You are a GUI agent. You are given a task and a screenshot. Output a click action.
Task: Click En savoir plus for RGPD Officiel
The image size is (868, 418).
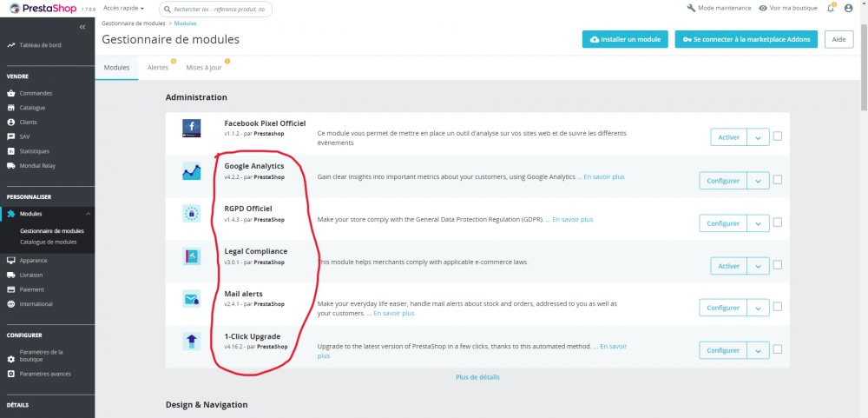pos(572,220)
